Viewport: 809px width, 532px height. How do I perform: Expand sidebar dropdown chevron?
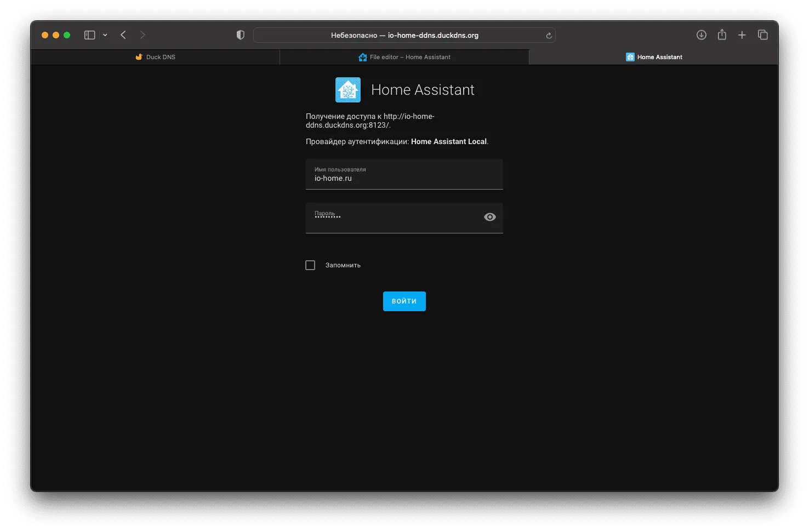pyautogui.click(x=105, y=35)
